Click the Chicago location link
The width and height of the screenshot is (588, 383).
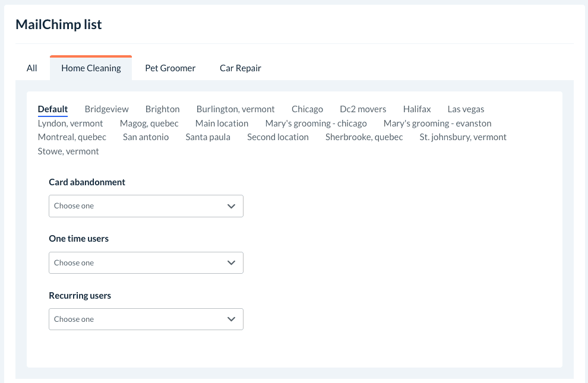coord(308,109)
